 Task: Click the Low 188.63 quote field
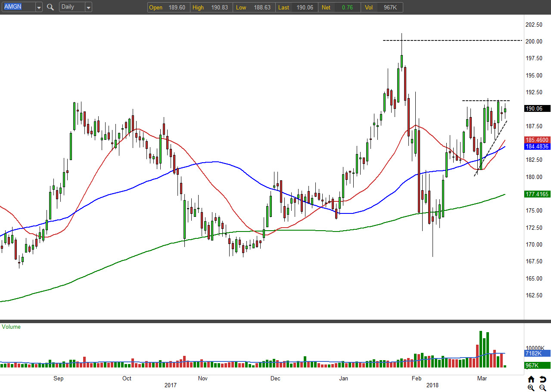tap(254, 7)
